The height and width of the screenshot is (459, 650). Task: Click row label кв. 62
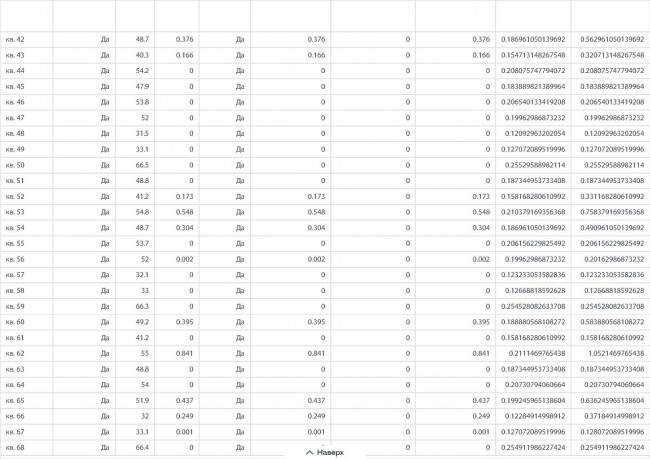tap(15, 353)
